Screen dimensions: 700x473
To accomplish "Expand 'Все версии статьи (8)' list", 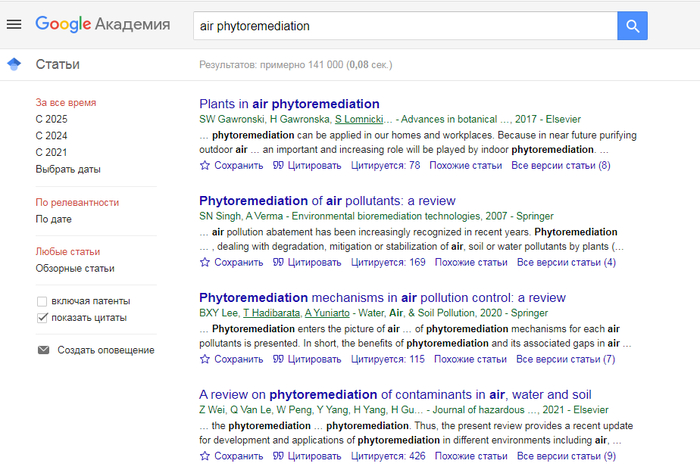I will pyautogui.click(x=560, y=165).
